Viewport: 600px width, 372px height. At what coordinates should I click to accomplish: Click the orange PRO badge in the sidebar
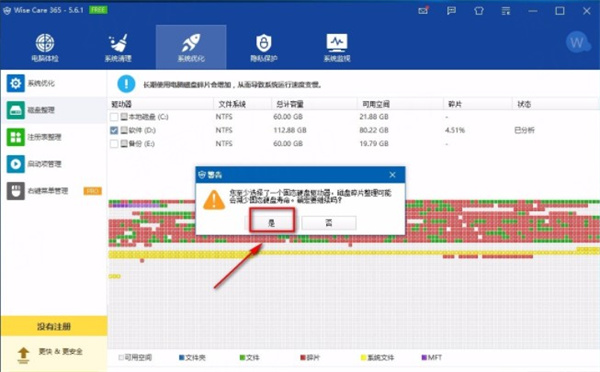pos(93,191)
